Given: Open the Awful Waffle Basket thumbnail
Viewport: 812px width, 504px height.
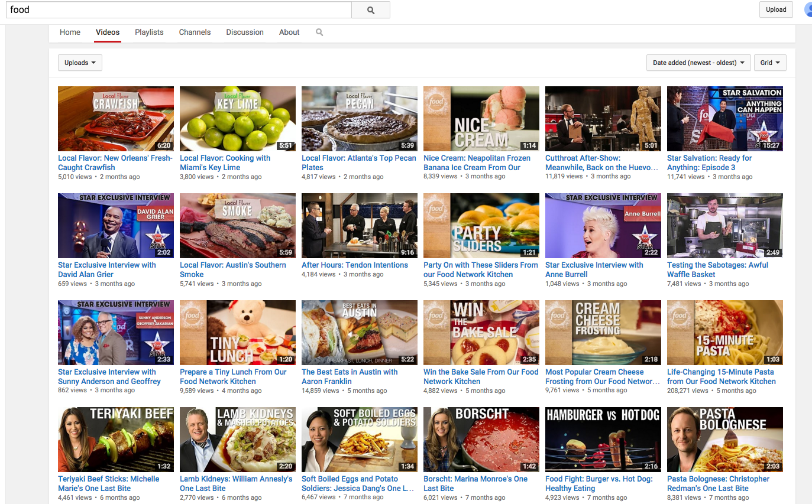Looking at the screenshot, I should click(x=725, y=226).
